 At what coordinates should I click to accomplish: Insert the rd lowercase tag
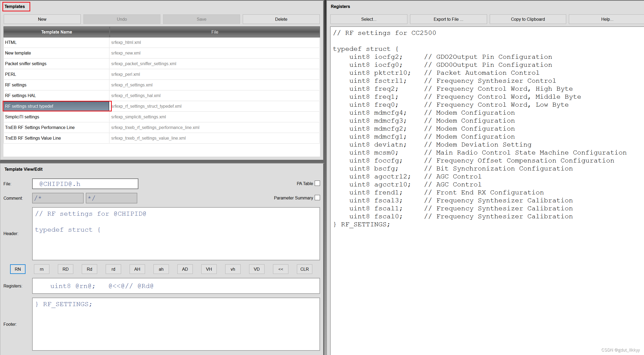[x=113, y=269]
